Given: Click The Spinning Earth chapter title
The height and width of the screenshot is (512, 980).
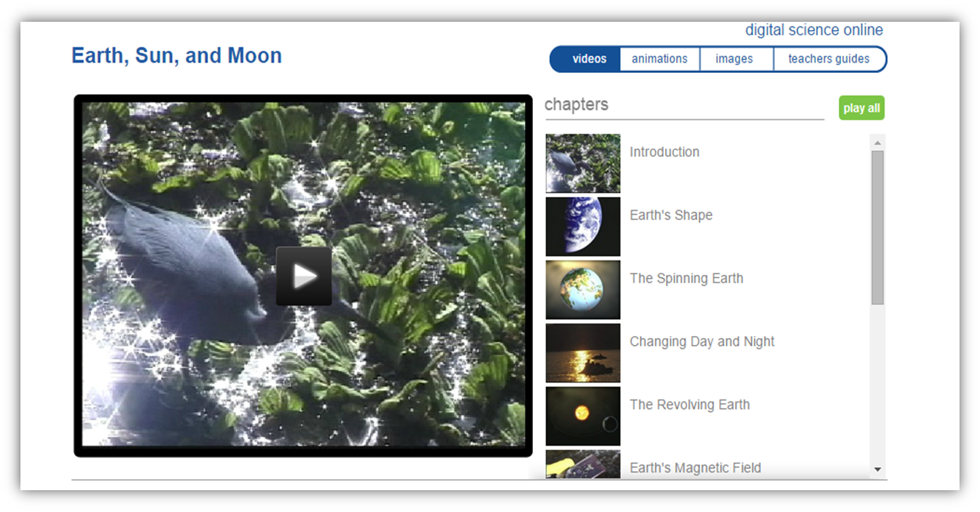Looking at the screenshot, I should (686, 278).
